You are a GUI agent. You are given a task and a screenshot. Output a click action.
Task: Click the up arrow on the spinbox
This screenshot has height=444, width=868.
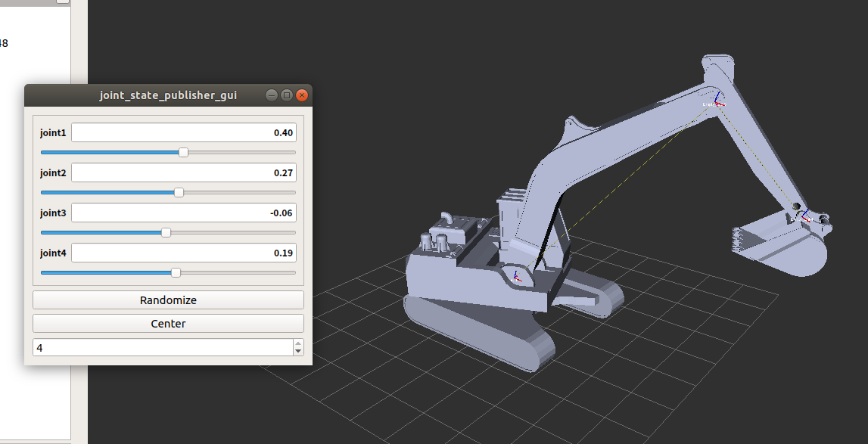[x=298, y=343]
